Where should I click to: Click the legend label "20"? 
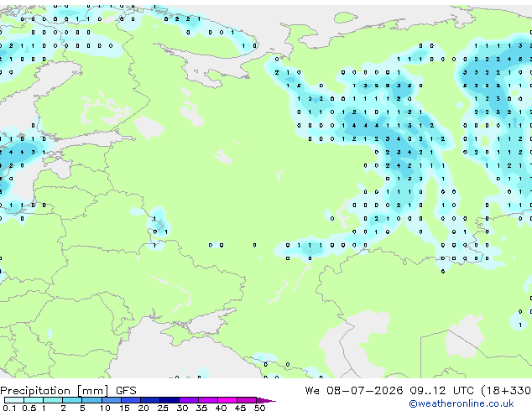pos(143,408)
